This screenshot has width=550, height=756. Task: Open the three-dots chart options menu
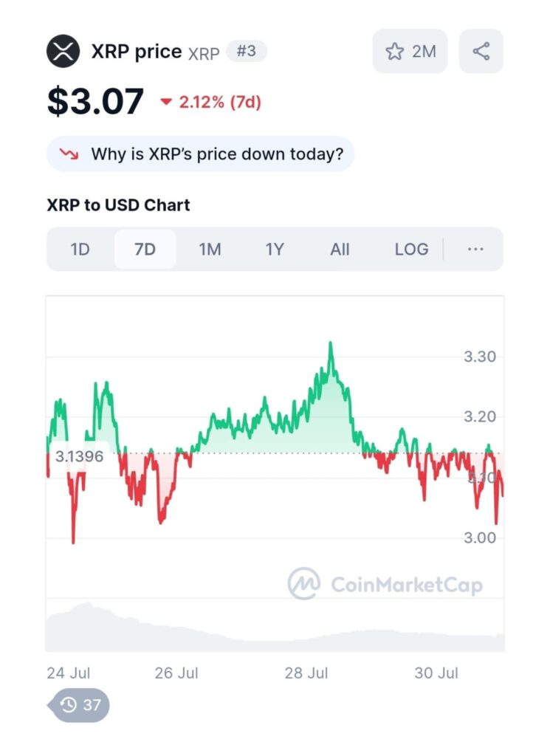point(475,250)
